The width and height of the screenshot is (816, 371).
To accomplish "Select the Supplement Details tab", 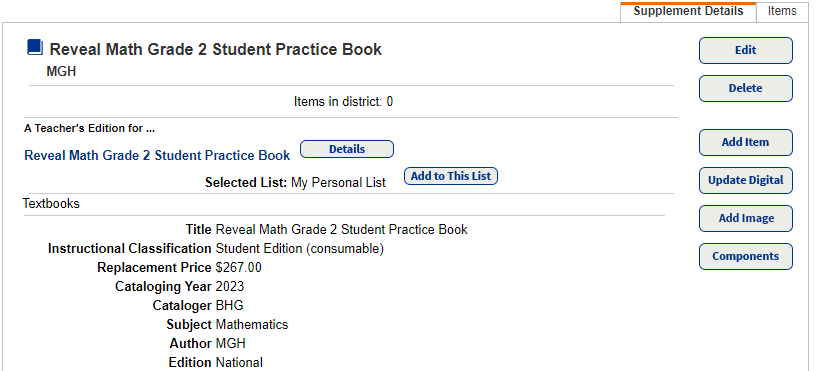I will tap(688, 11).
